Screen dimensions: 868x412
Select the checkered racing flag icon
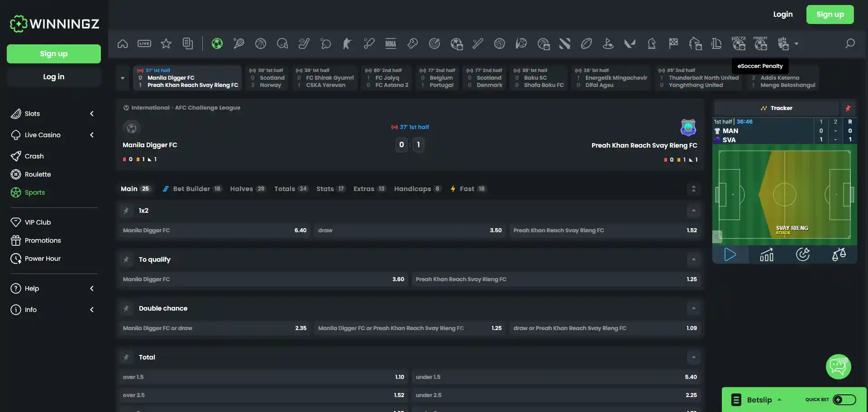(673, 43)
